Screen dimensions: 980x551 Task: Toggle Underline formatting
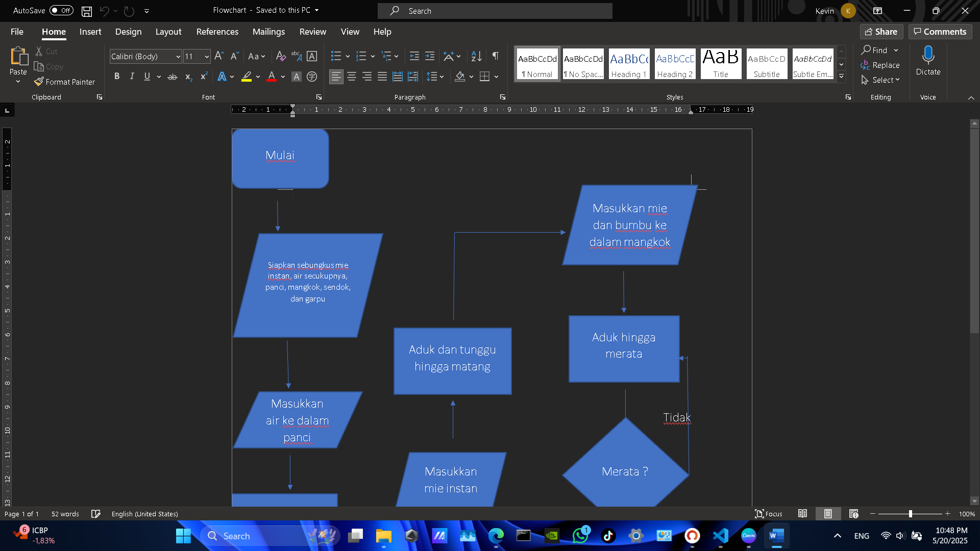click(x=147, y=77)
